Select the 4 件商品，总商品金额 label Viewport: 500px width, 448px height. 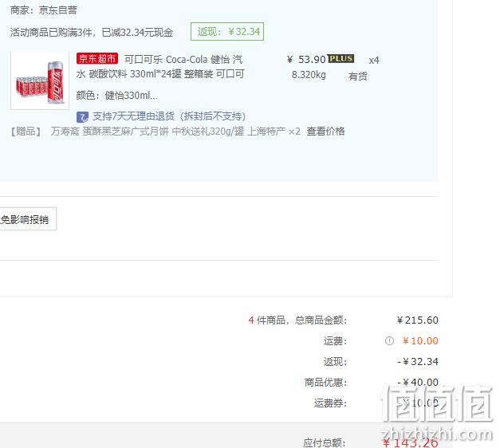coord(297,320)
